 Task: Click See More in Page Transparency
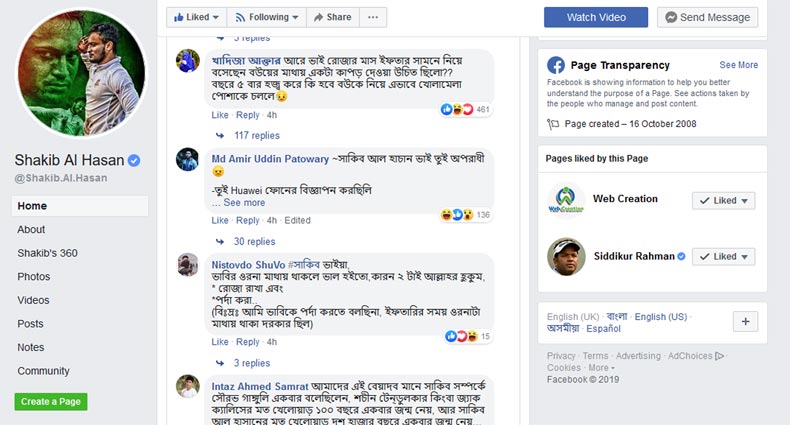(x=738, y=65)
